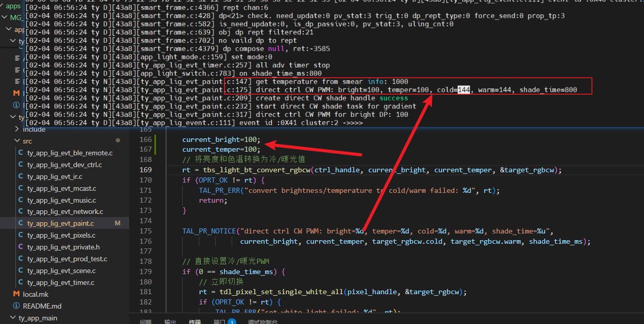Click line number 169 in the editor gutter
Screen dimensions: 644x324
coord(146,170)
